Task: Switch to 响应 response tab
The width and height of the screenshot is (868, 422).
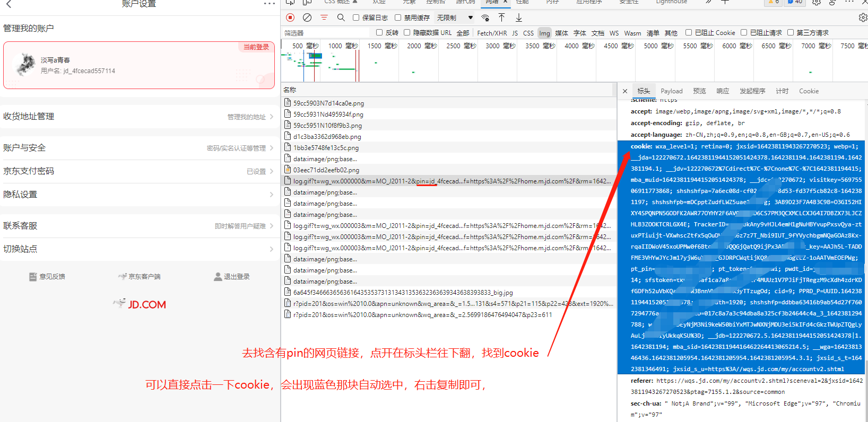Action: coord(723,91)
